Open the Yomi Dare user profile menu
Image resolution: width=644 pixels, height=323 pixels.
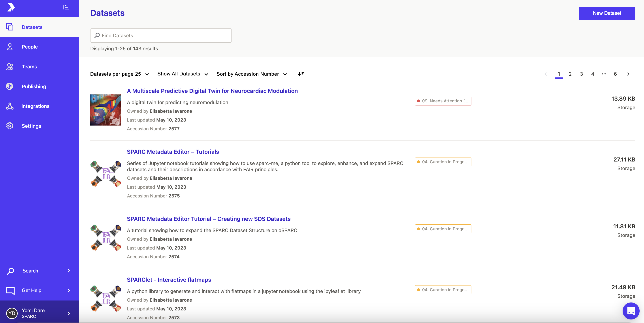click(x=39, y=313)
